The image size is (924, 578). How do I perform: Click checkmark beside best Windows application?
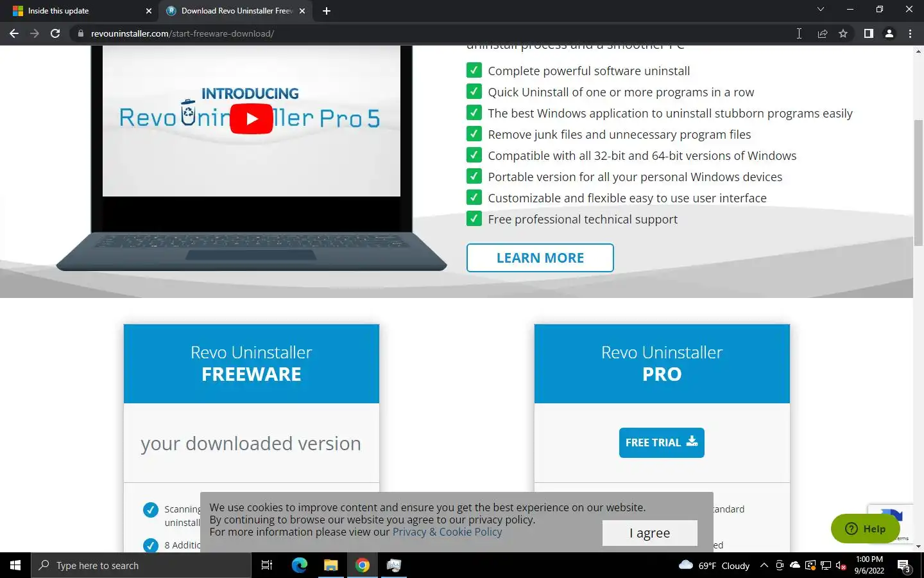474,112
